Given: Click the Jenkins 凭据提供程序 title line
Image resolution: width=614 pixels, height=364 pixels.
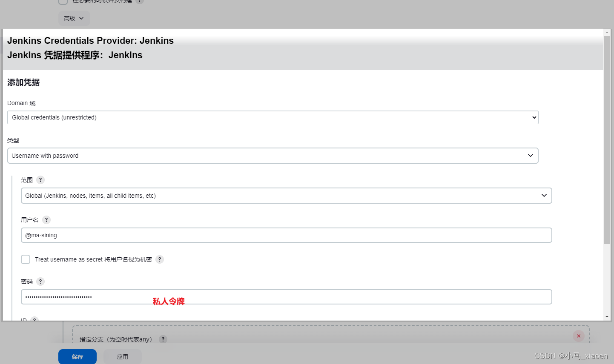Looking at the screenshot, I should tap(75, 55).
